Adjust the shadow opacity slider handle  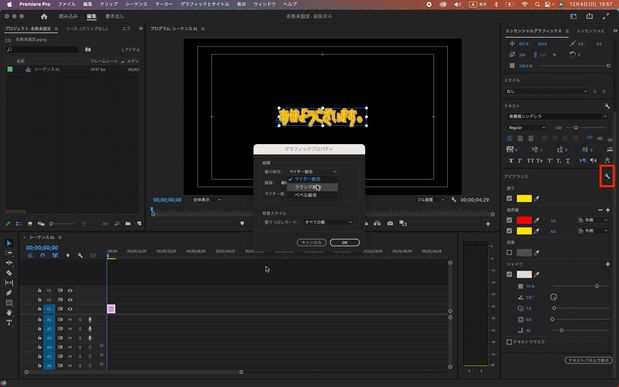pyautogui.click(x=597, y=286)
